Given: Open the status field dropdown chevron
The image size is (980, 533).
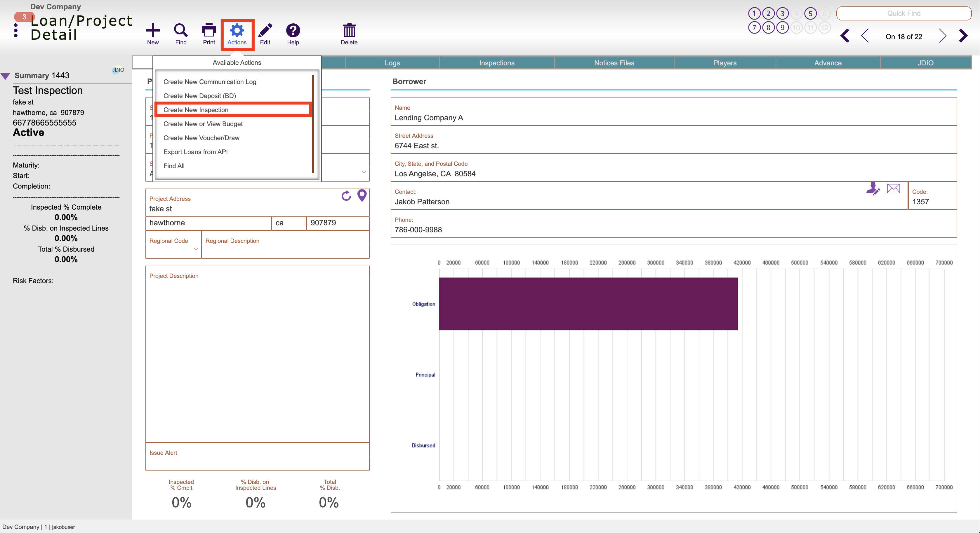Looking at the screenshot, I should pos(364,172).
